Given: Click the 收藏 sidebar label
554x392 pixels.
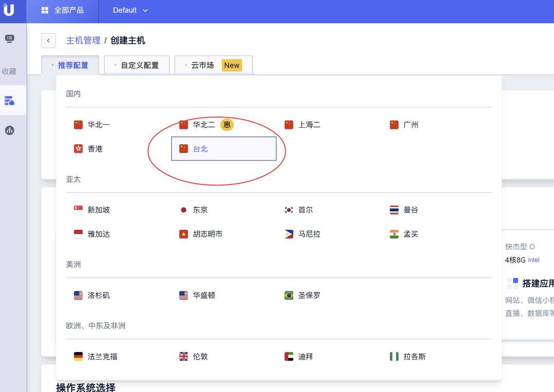Looking at the screenshot, I should pyautogui.click(x=9, y=71).
